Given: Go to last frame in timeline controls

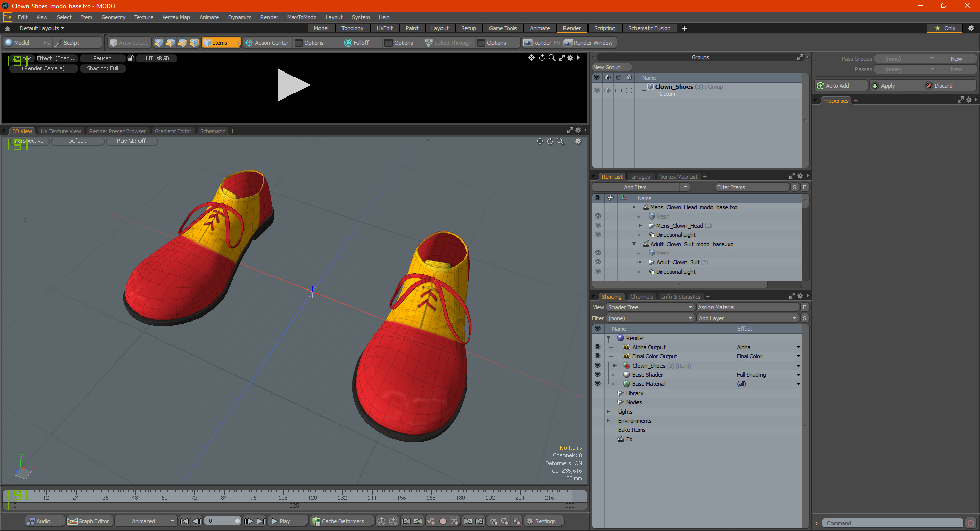Looking at the screenshot, I should (261, 521).
